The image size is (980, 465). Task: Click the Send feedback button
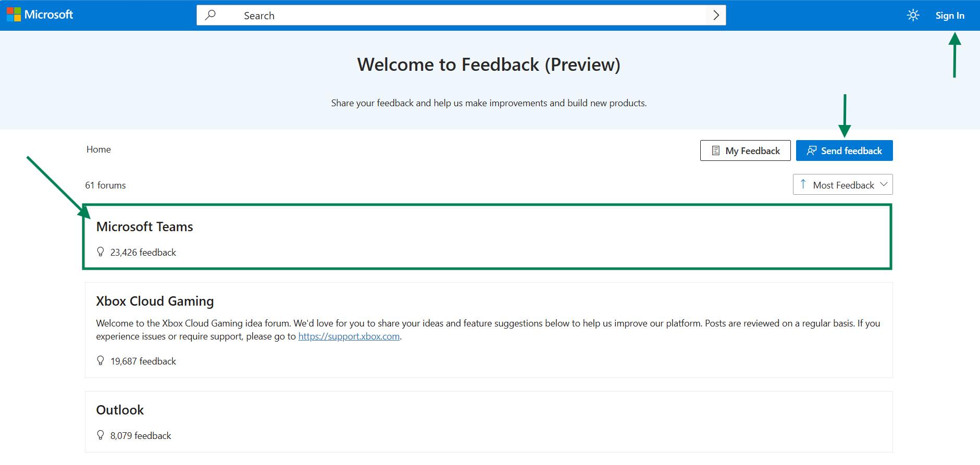(x=845, y=150)
